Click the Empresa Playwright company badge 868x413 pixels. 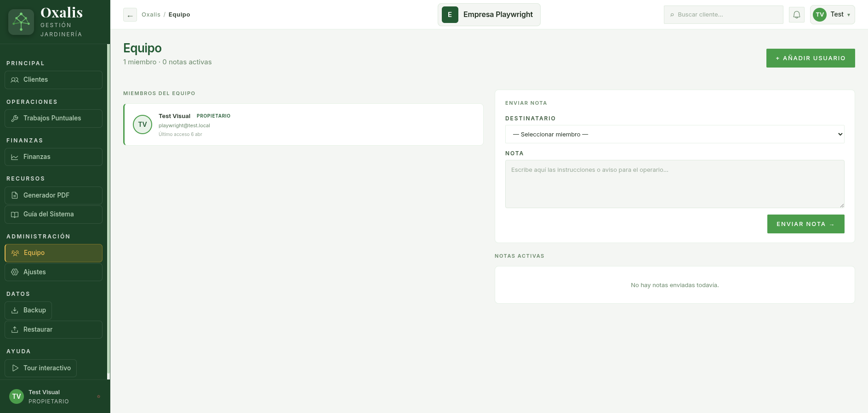(x=489, y=15)
